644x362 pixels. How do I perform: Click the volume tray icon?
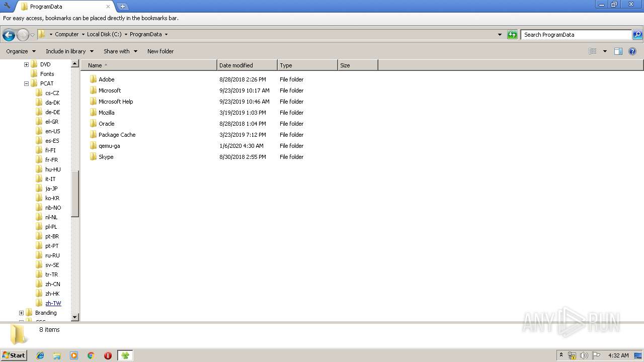point(584,355)
